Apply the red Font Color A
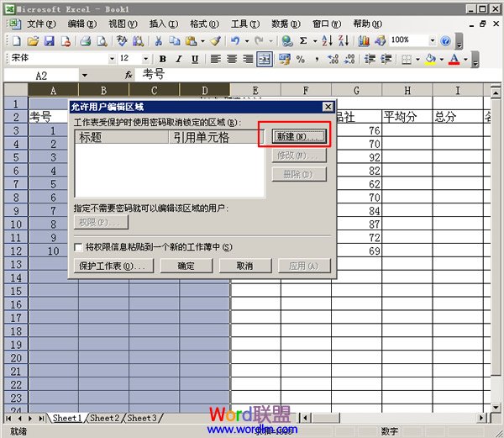Screen dimensions: 504x438 (454, 59)
